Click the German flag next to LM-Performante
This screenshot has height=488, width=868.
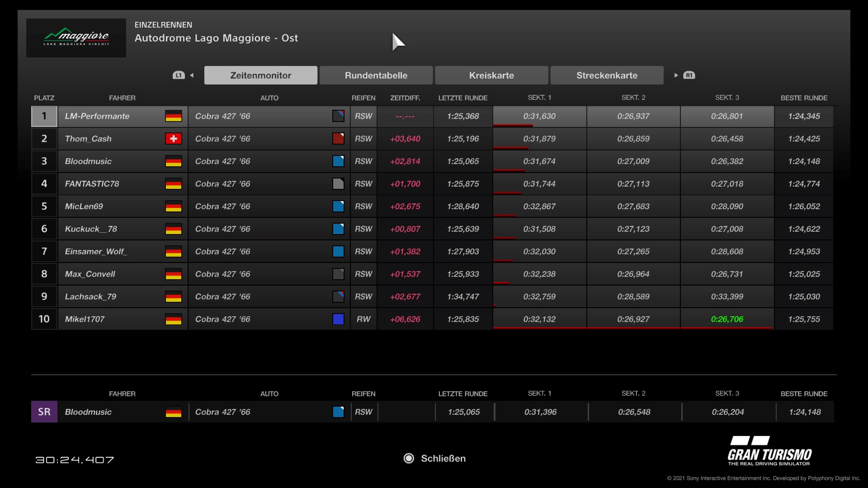point(173,116)
